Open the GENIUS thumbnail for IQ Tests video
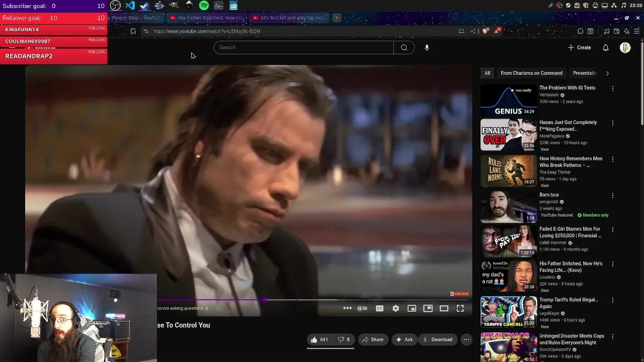The image size is (644, 362). (508, 100)
